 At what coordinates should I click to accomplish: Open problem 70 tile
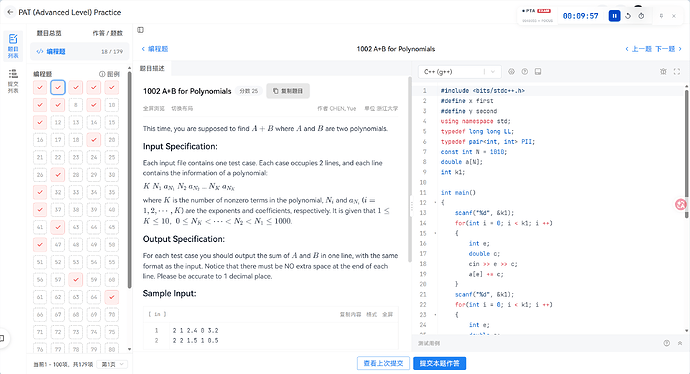click(112, 314)
